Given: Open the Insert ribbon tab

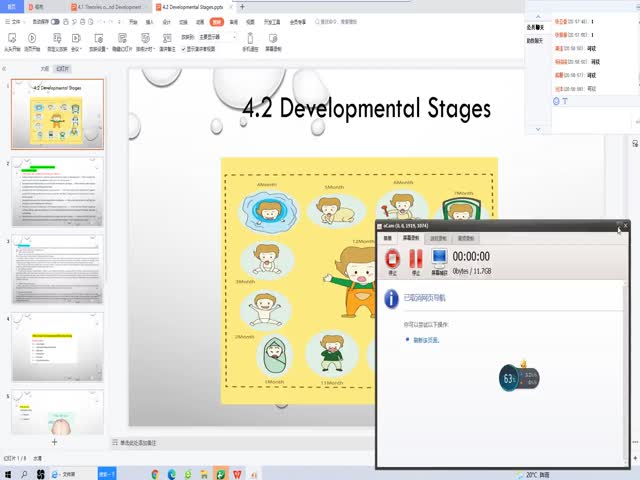Looking at the screenshot, I should [x=150, y=22].
